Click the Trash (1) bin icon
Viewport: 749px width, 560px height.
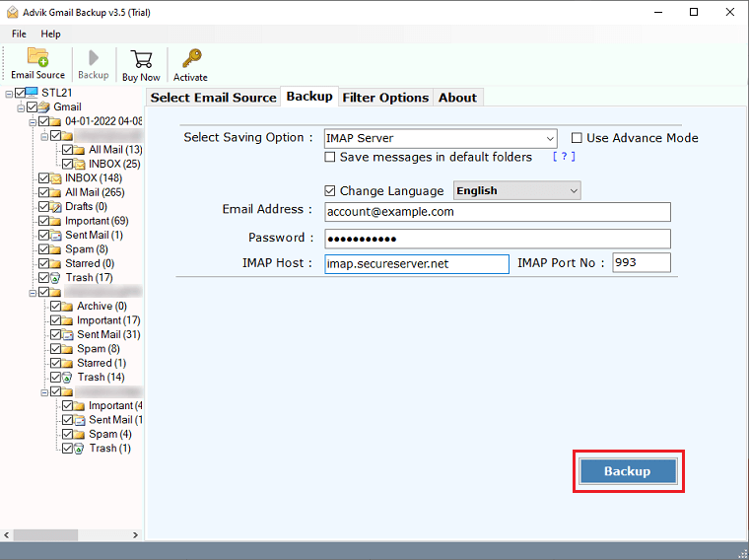tap(79, 449)
